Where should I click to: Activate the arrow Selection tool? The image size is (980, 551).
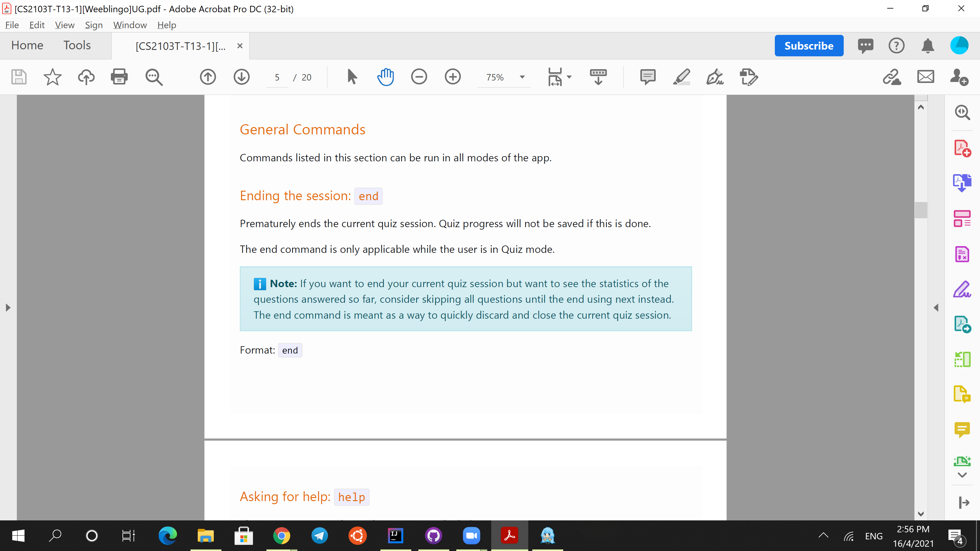[x=352, y=77]
